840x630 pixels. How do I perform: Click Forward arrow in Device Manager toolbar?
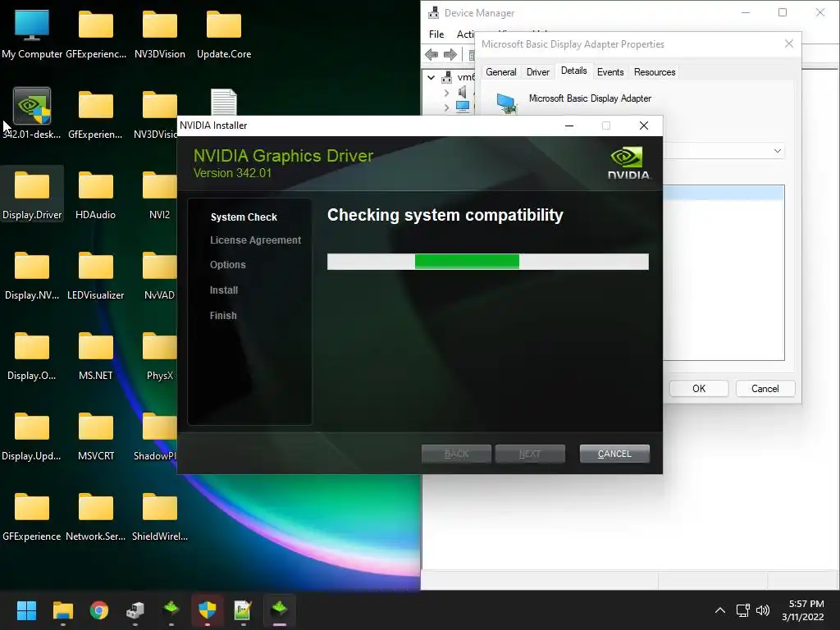[450, 54]
